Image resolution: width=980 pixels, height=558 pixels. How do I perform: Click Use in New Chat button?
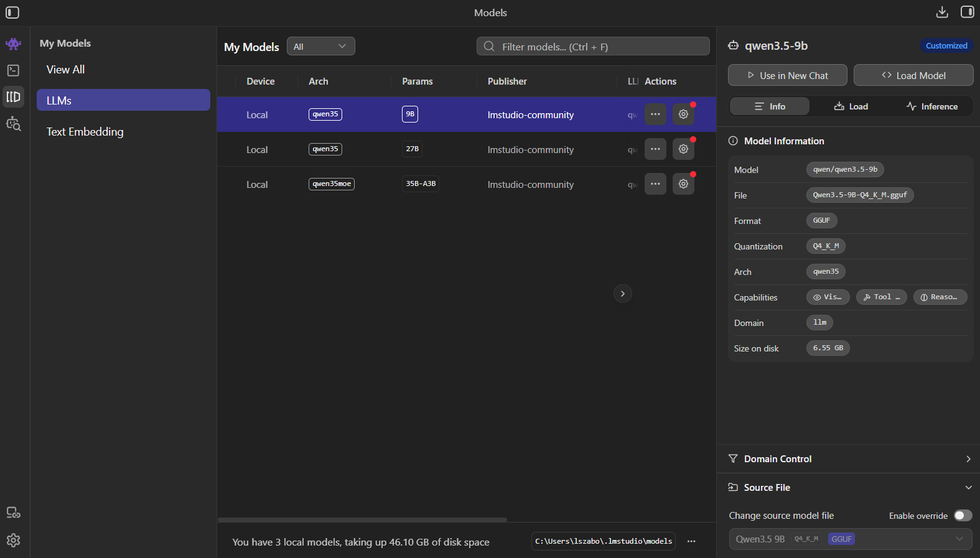coord(787,75)
